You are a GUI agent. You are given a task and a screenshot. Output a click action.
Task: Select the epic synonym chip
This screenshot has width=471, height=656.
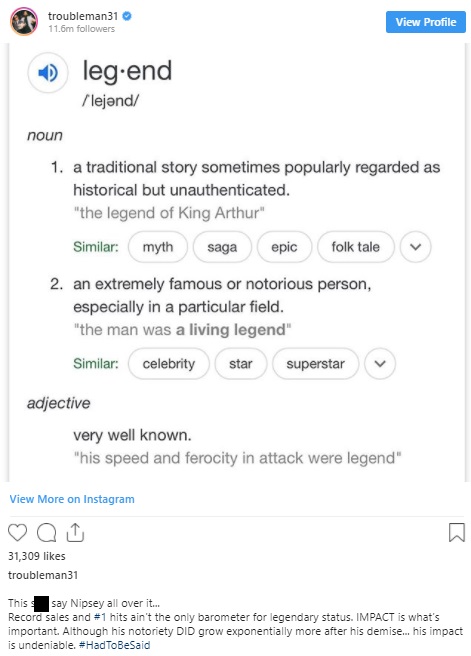tap(284, 247)
